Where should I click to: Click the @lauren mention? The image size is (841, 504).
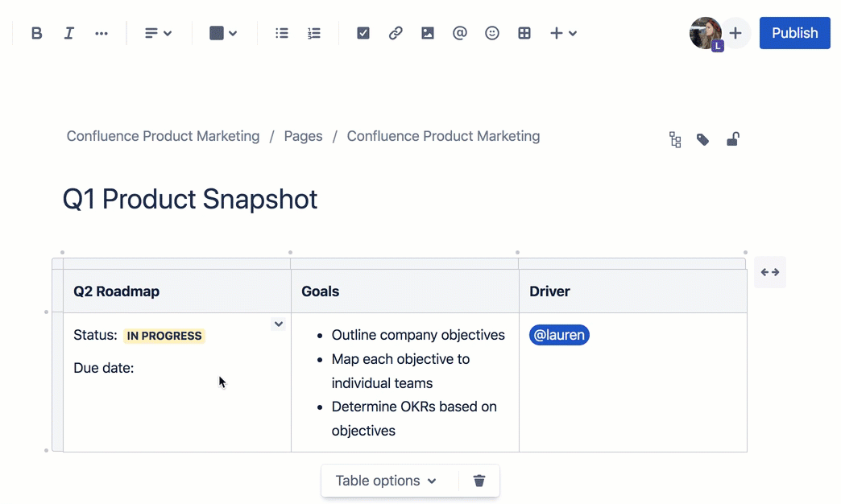click(559, 335)
